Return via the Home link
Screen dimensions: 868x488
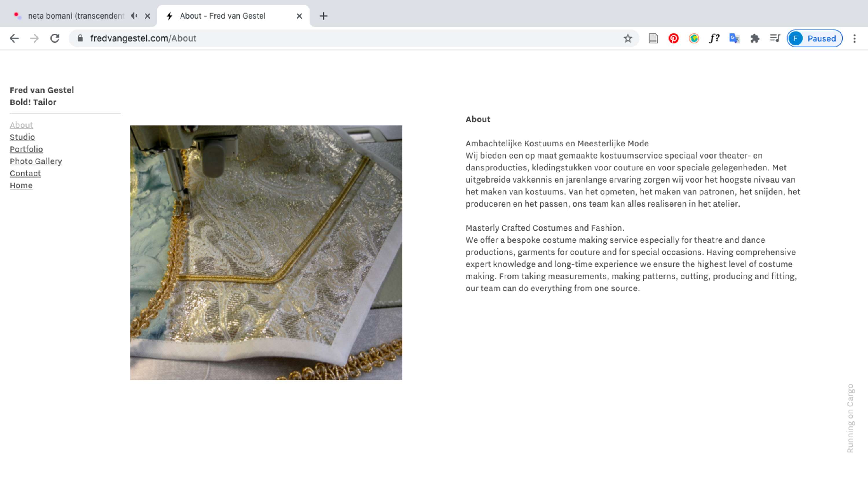click(21, 185)
